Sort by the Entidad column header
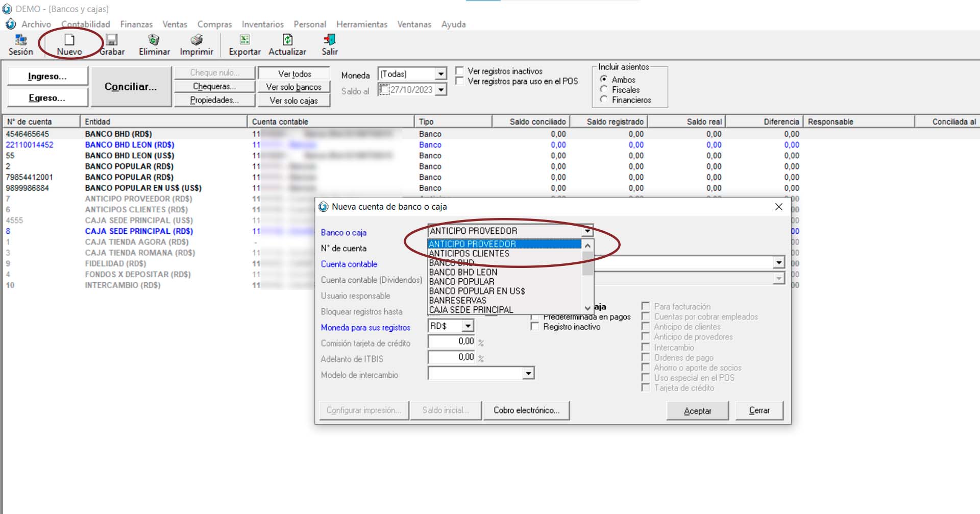 click(x=163, y=121)
